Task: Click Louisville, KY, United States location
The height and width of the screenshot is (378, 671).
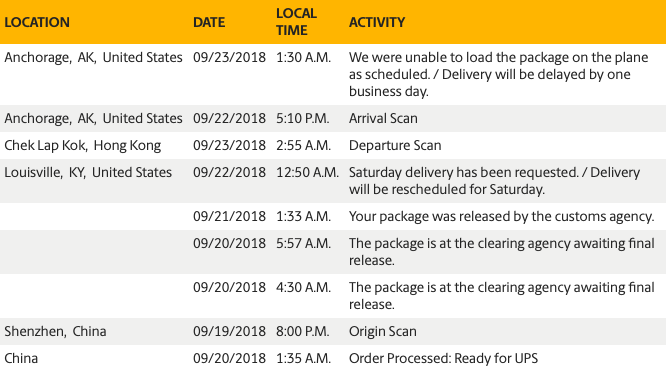Action: 88,172
